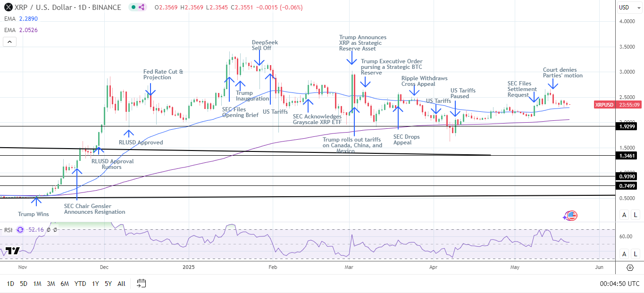Viewport: 644px width, 293px height.
Task: Select the 1Y time range
Action: click(95, 284)
